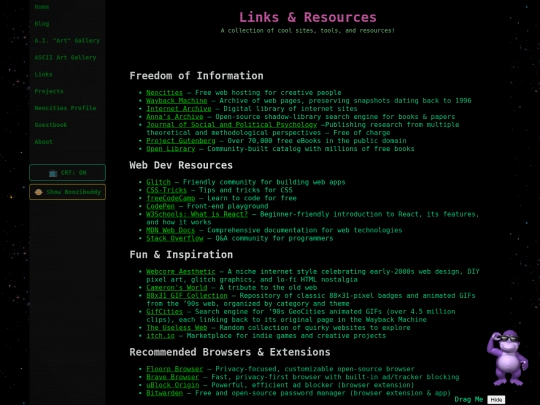The height and width of the screenshot is (405, 540).
Task: Select Links in the sidebar navigation
Action: pos(43,74)
